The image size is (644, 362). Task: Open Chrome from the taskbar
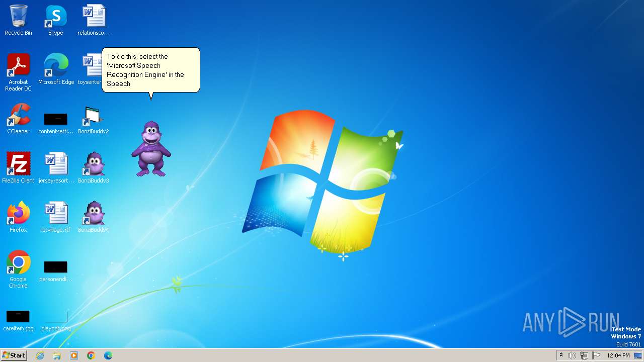pos(91,355)
